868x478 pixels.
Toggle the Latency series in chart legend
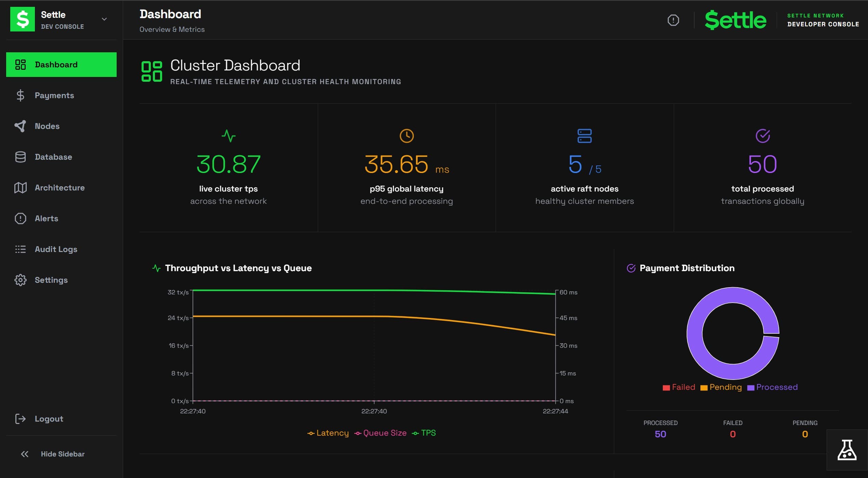pos(328,433)
